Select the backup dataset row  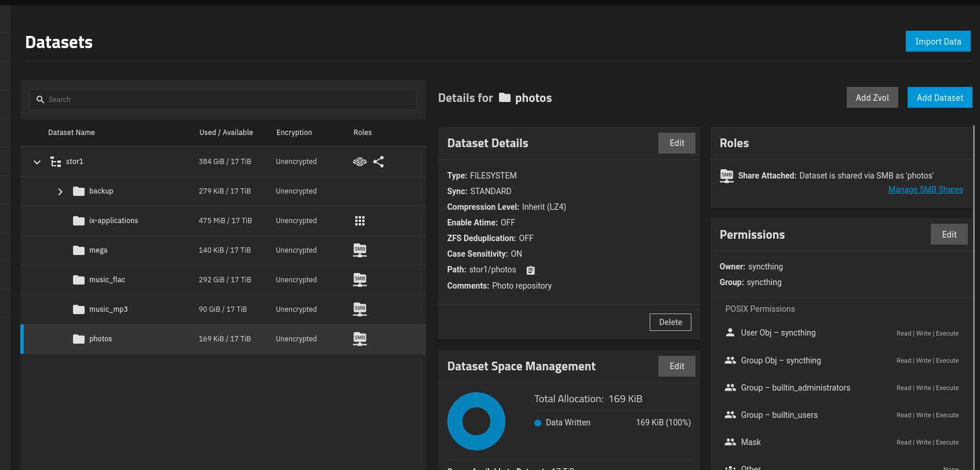[x=223, y=191]
